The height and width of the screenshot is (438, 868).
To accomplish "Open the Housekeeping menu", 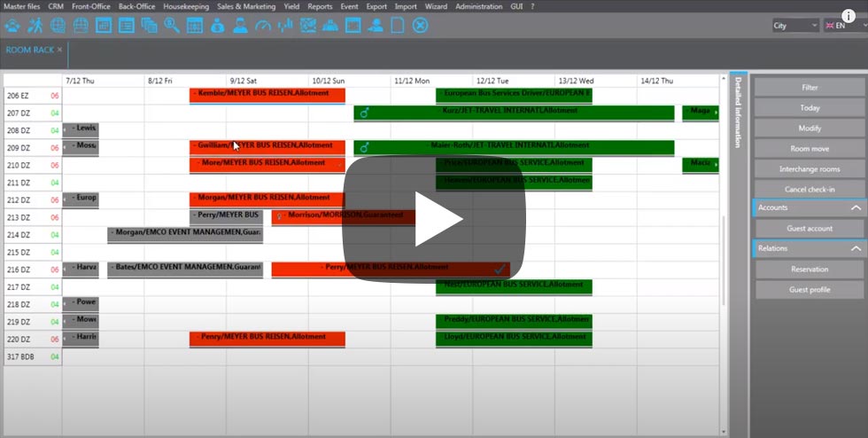I will [186, 7].
